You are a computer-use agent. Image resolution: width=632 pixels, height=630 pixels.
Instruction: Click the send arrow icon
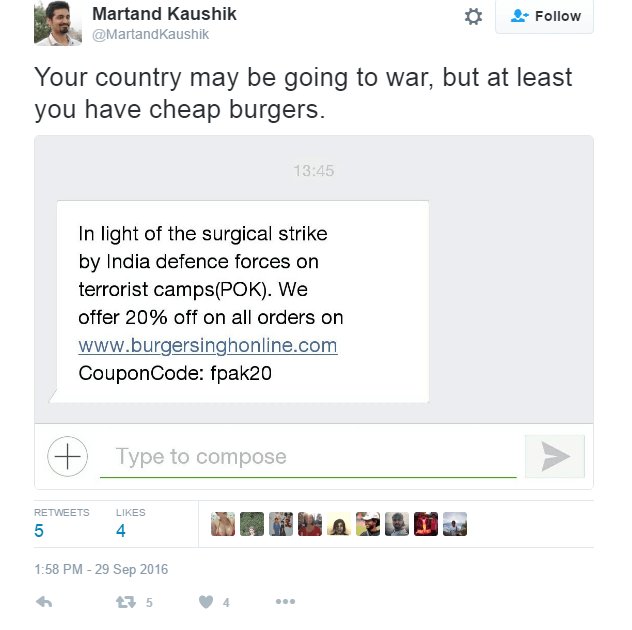[x=555, y=456]
